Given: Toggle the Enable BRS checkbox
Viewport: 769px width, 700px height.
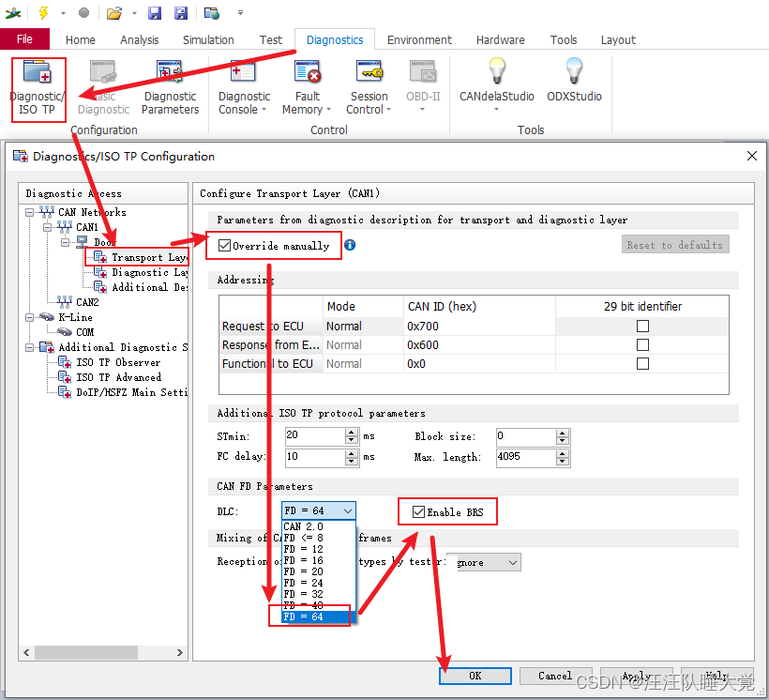Looking at the screenshot, I should [x=418, y=512].
